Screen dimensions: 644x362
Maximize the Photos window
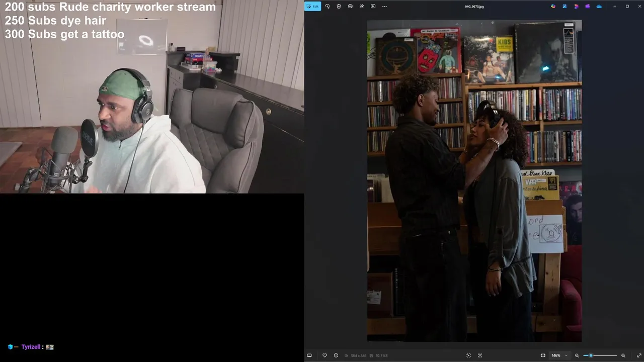(627, 6)
